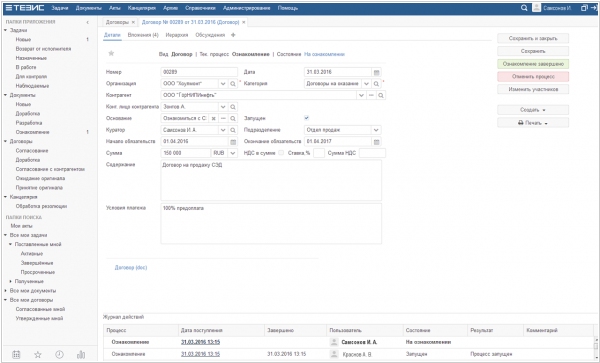Search Основание lookup magnifier

pos(233,118)
